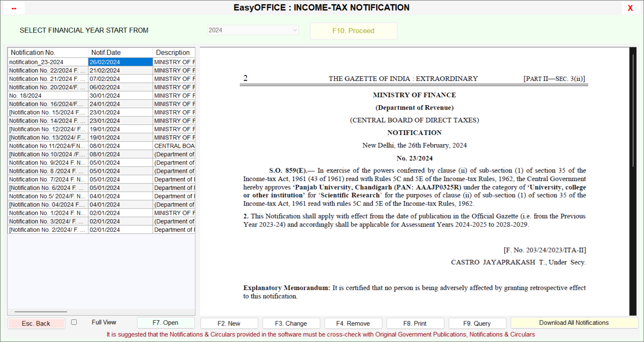Click the Description column header
Viewport: 644px width, 342px height.
tap(173, 53)
